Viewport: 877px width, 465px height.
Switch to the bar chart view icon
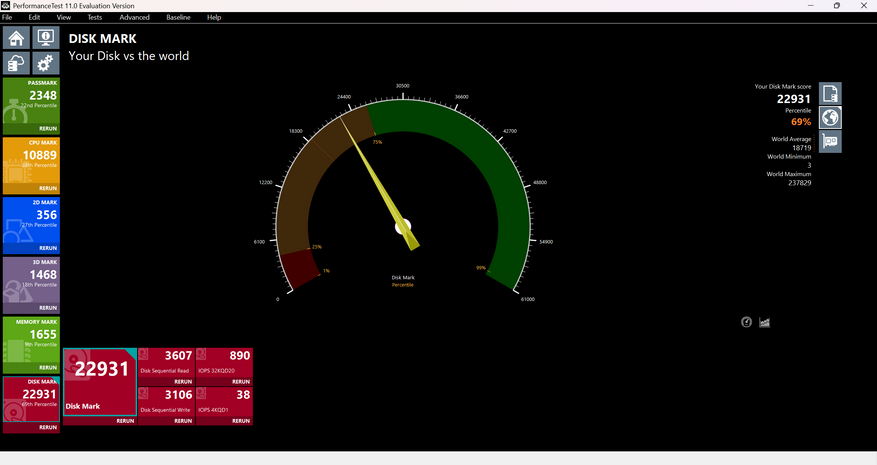coord(765,322)
